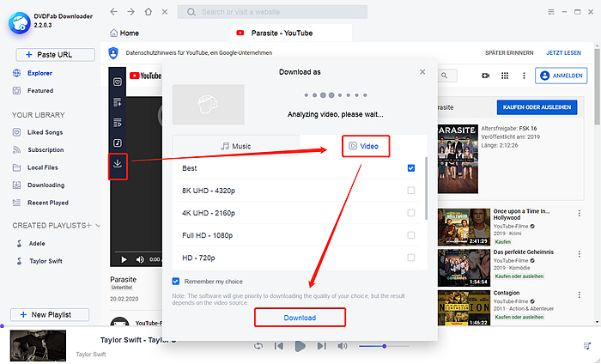
Task: Click the Download button in the dialog
Action: (x=300, y=318)
